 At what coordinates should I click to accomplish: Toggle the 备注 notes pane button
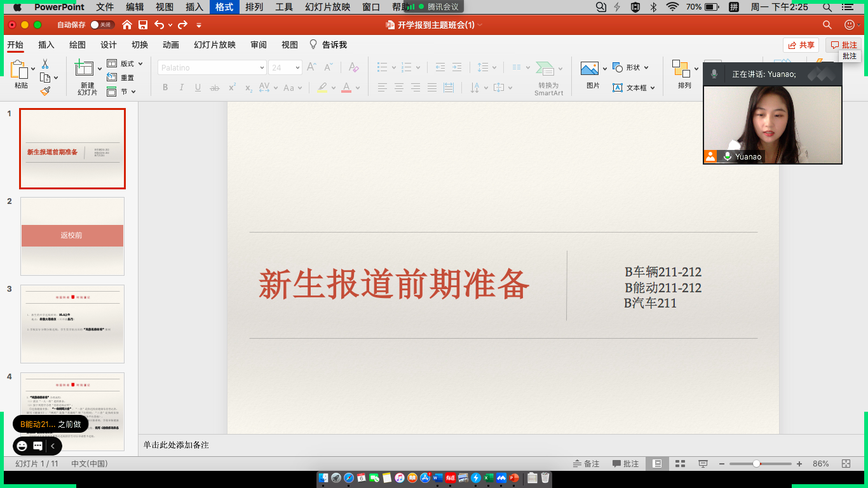(586, 464)
